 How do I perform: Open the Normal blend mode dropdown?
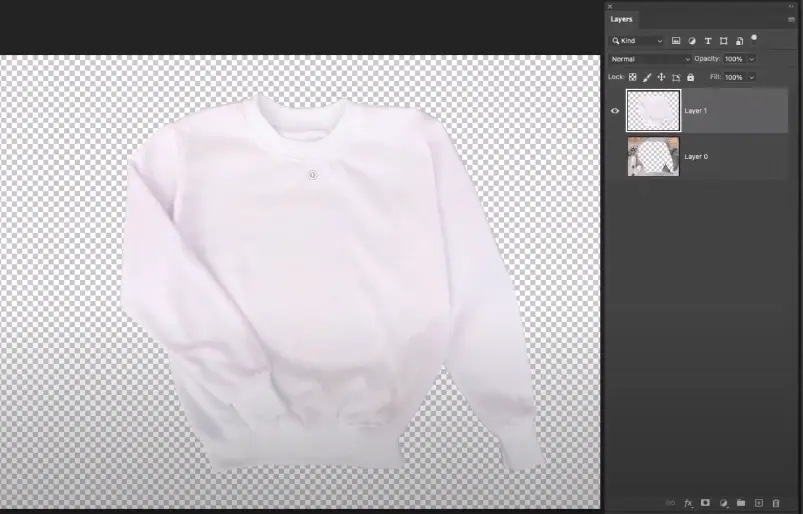650,59
